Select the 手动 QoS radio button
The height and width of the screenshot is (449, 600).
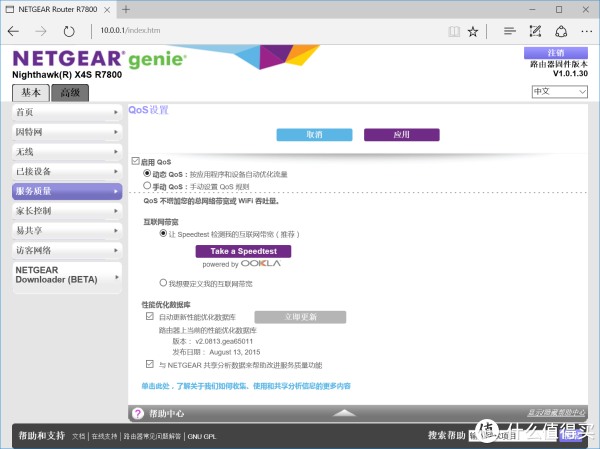(x=148, y=185)
